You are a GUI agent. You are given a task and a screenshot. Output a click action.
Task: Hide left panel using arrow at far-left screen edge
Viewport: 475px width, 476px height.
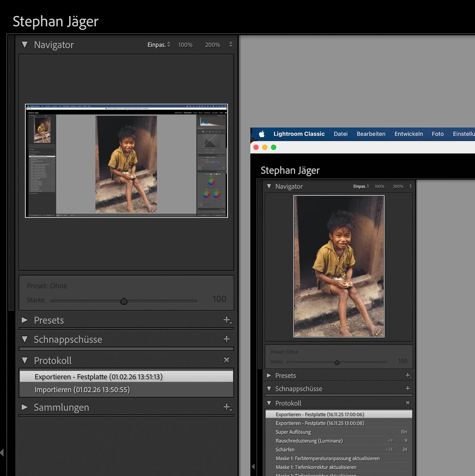[2, 452]
